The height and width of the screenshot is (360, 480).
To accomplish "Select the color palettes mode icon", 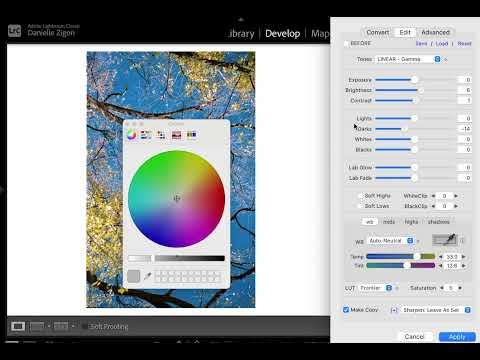I will (161, 135).
